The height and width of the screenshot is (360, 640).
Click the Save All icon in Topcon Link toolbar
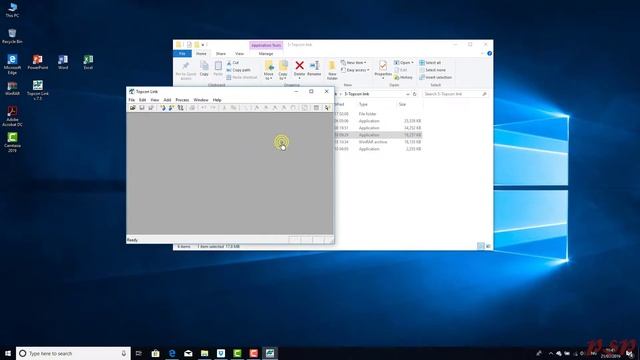point(151,108)
